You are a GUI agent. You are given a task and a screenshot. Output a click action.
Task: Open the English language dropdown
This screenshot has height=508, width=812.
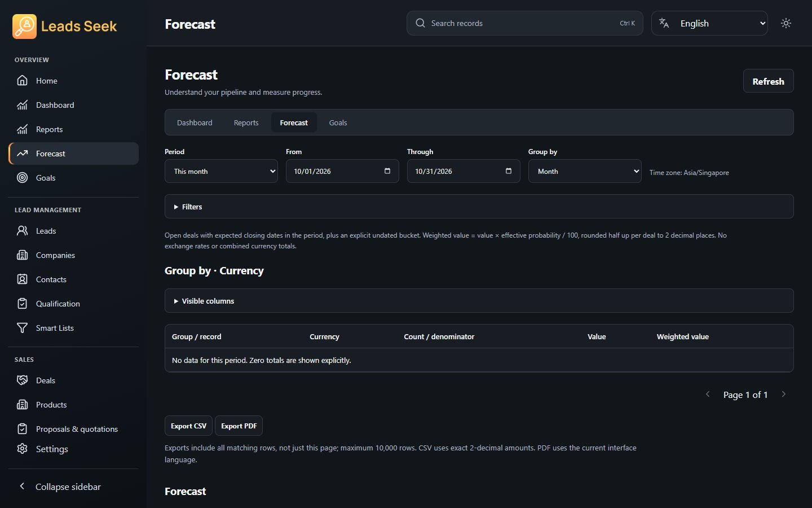pos(709,23)
